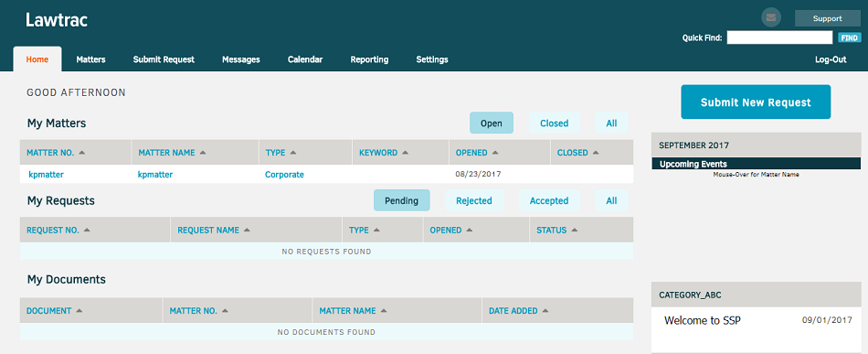Open the Calendar tab
The height and width of the screenshot is (354, 868).
[x=305, y=59]
